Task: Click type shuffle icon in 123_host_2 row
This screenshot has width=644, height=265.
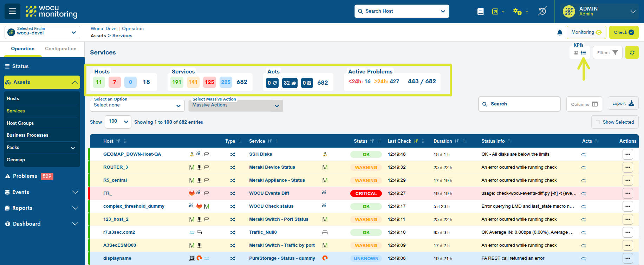Action: click(x=233, y=220)
